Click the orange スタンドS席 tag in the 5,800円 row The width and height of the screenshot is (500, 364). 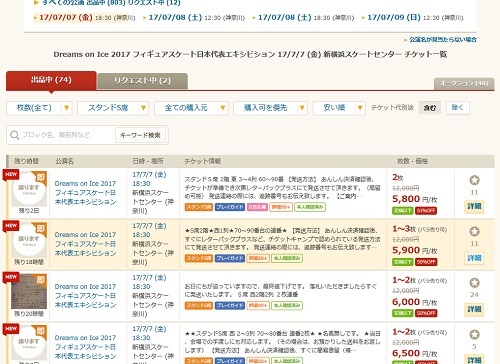click(199, 207)
